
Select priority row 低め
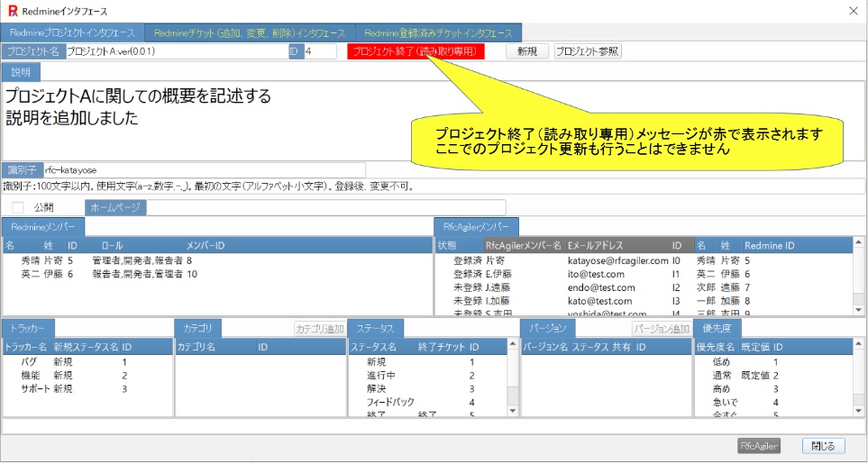click(x=773, y=362)
